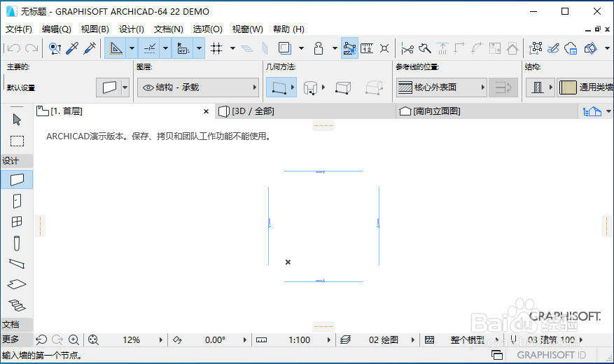This screenshot has width=614, height=364.
Task: Open wall default settings button
Action: 109,87
